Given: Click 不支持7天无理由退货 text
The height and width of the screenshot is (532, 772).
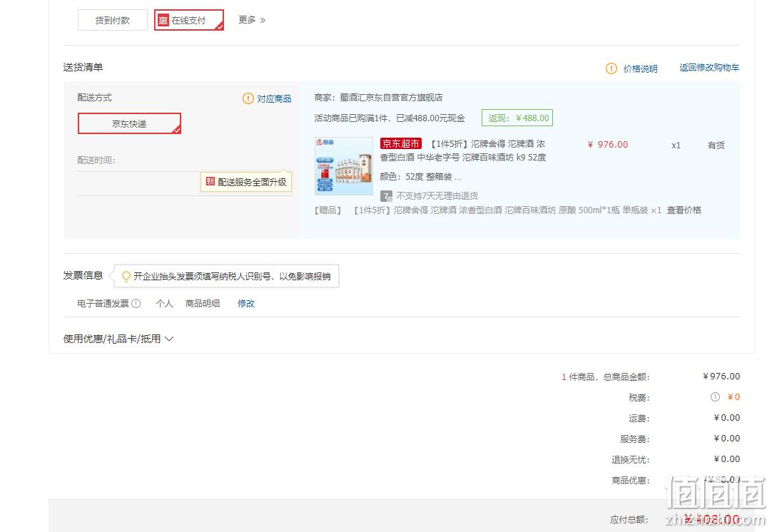Looking at the screenshot, I should (x=437, y=196).
